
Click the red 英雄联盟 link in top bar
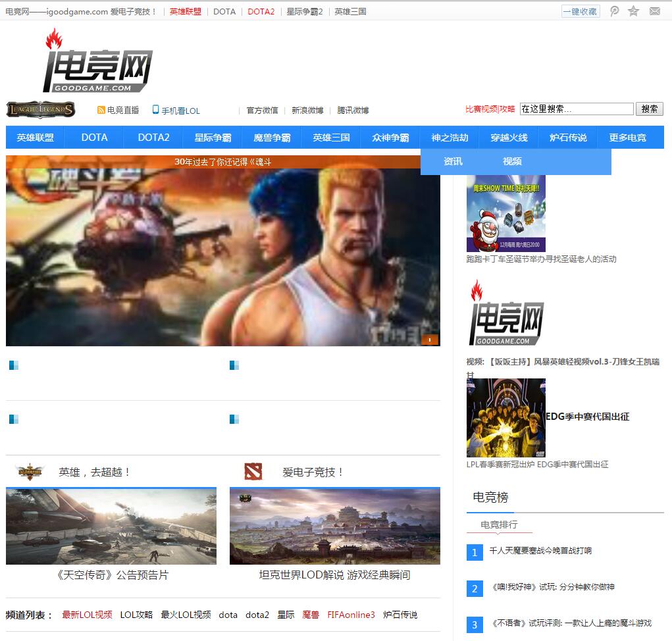pyautogui.click(x=185, y=12)
